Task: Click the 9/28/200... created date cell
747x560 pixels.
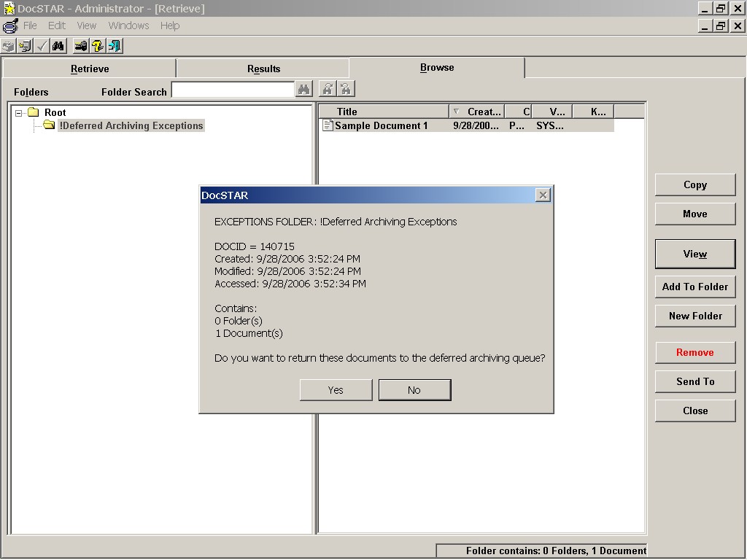Action: click(x=476, y=125)
